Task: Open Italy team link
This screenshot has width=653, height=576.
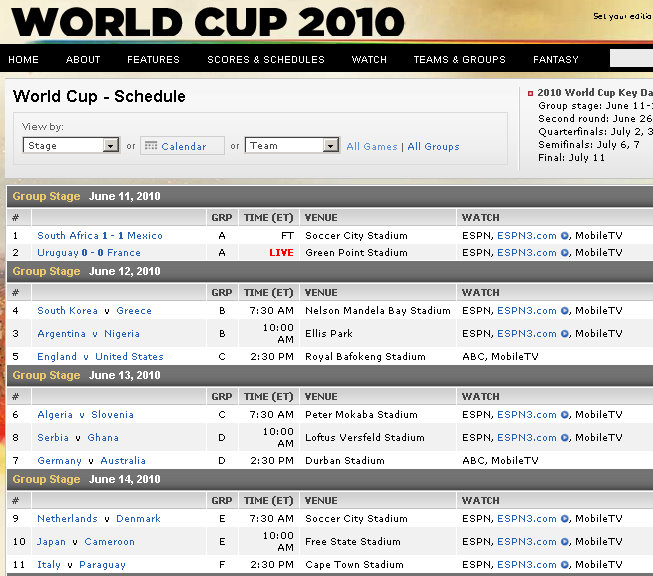Action: (49, 565)
